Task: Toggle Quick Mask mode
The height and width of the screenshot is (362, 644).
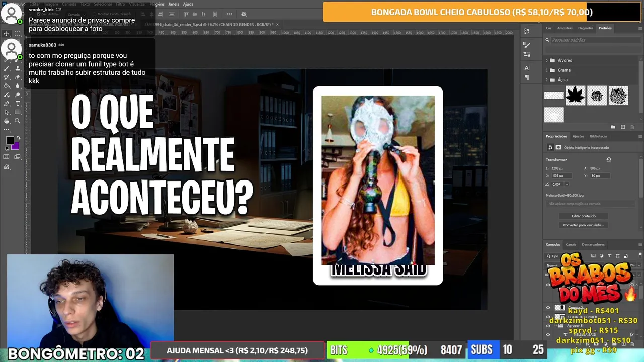Action: tap(7, 157)
